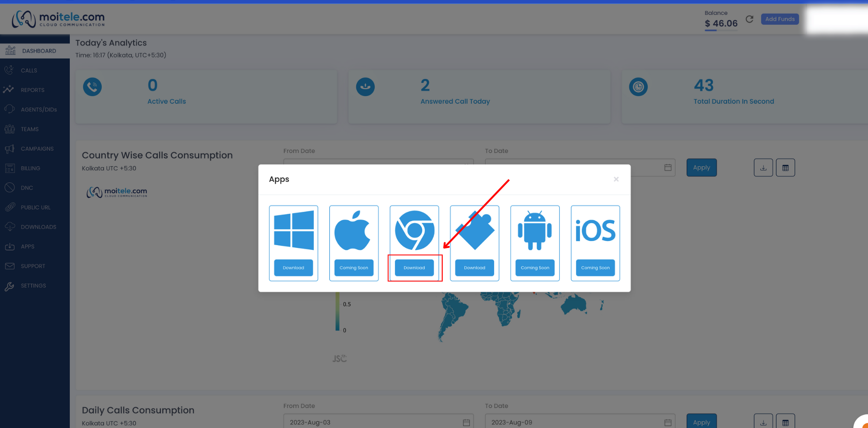
Task: Click the Settings wrench icon in sidebar
Action: click(x=9, y=286)
